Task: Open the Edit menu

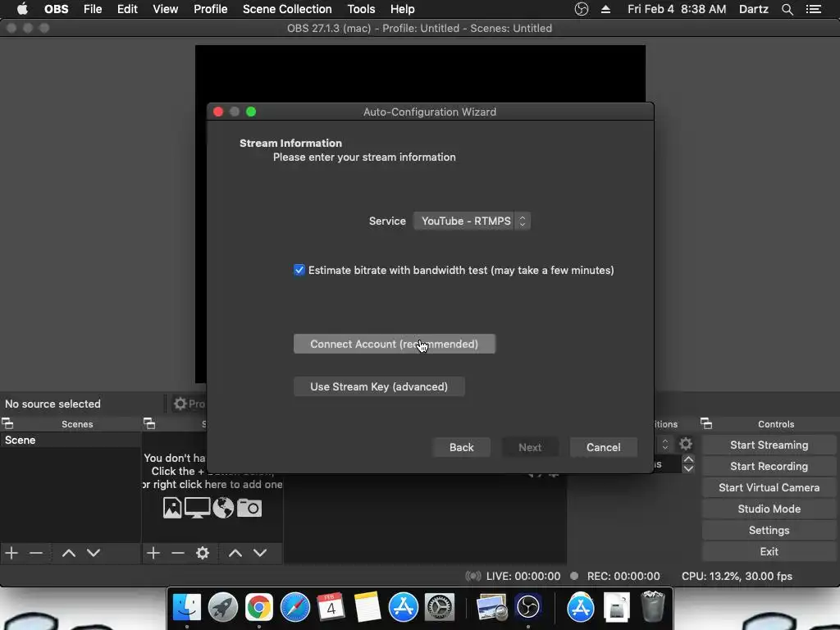Action: tap(127, 9)
